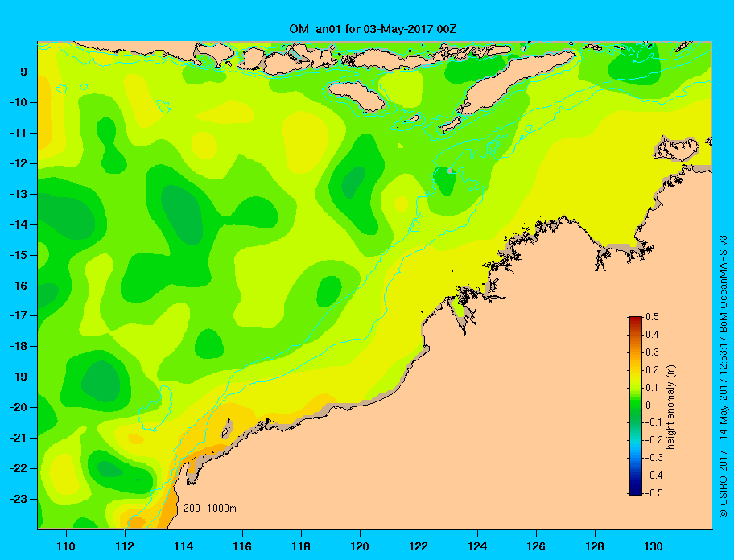Image resolution: width=734 pixels, height=560 pixels.
Task: Click the cyan contour sample line under "200 1000m"
Action: [x=201, y=517]
